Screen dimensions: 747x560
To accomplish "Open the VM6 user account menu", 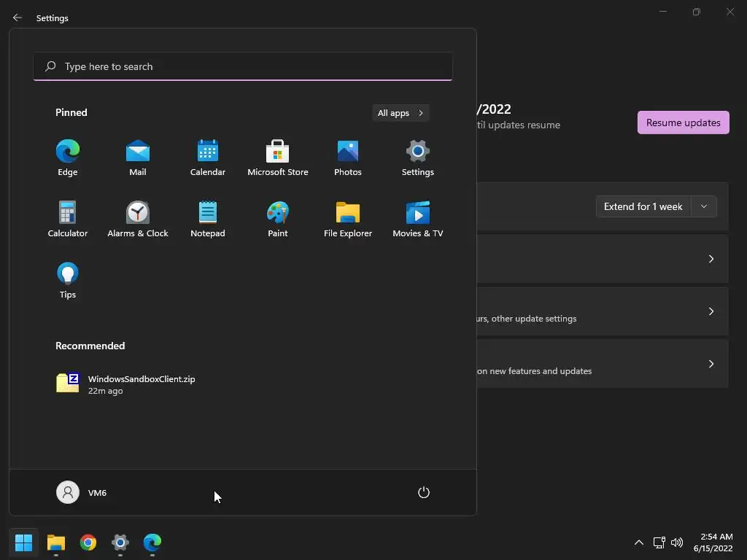I will tap(82, 492).
